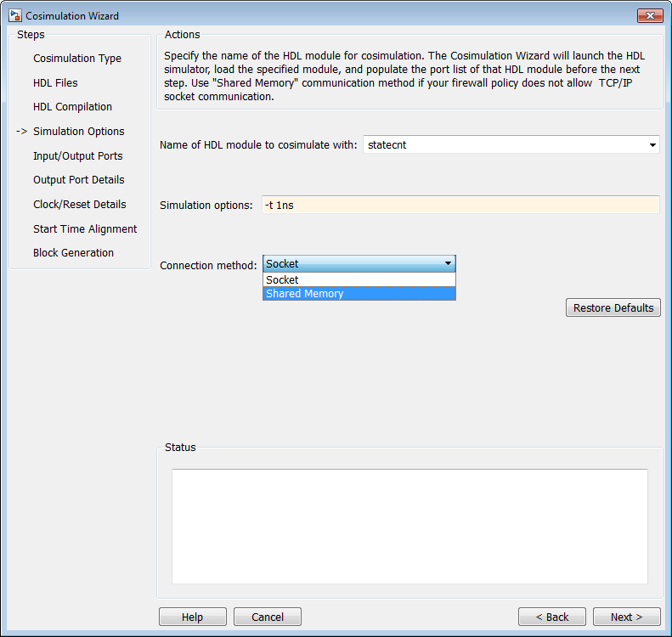
Task: Select the Clock/Reset Details step
Action: (80, 205)
